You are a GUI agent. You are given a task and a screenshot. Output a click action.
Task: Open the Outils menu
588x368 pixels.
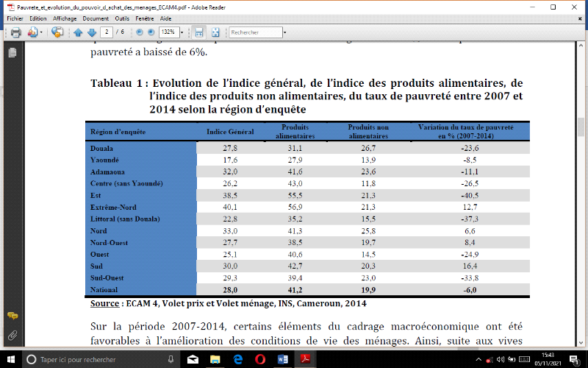122,18
